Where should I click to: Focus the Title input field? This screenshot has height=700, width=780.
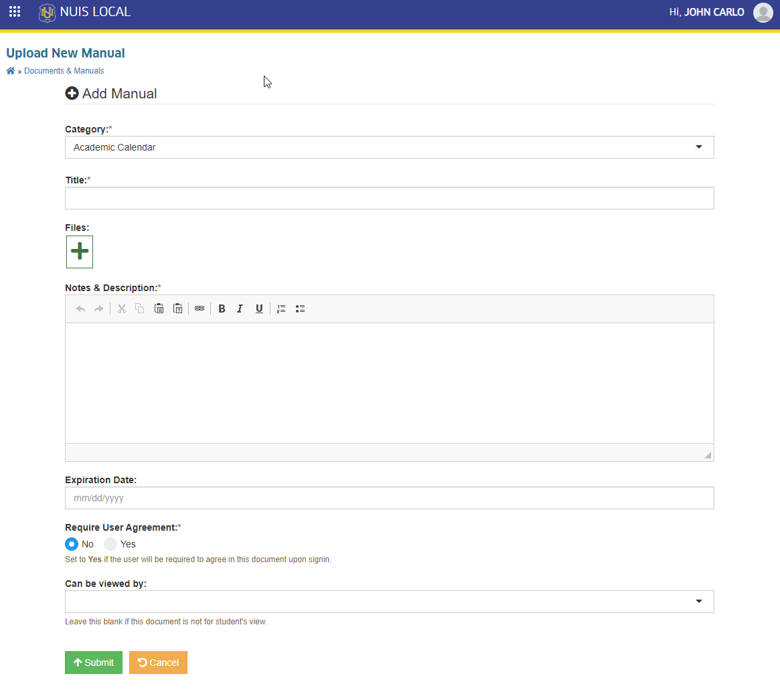click(390, 198)
